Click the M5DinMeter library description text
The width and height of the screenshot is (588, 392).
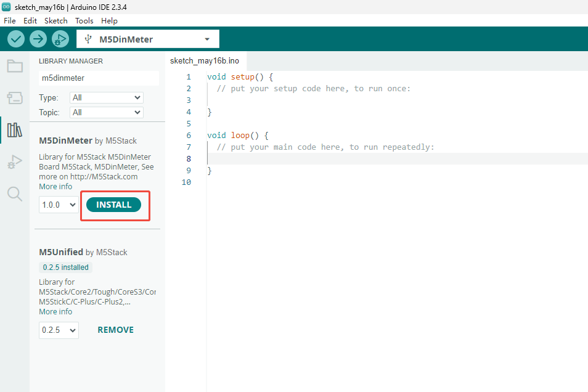[96, 166]
